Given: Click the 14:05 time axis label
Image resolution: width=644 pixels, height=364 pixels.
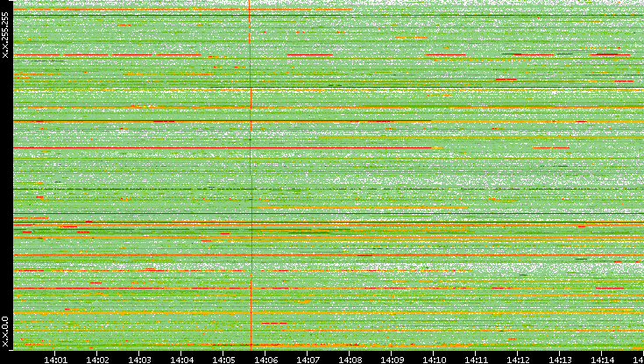Looking at the screenshot, I should tap(223, 360).
